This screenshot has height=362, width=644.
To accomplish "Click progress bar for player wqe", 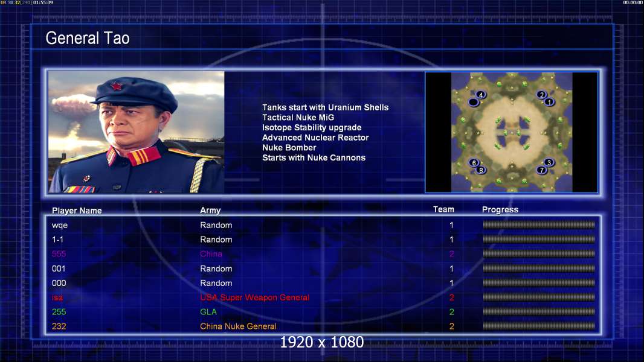I will pyautogui.click(x=539, y=224).
